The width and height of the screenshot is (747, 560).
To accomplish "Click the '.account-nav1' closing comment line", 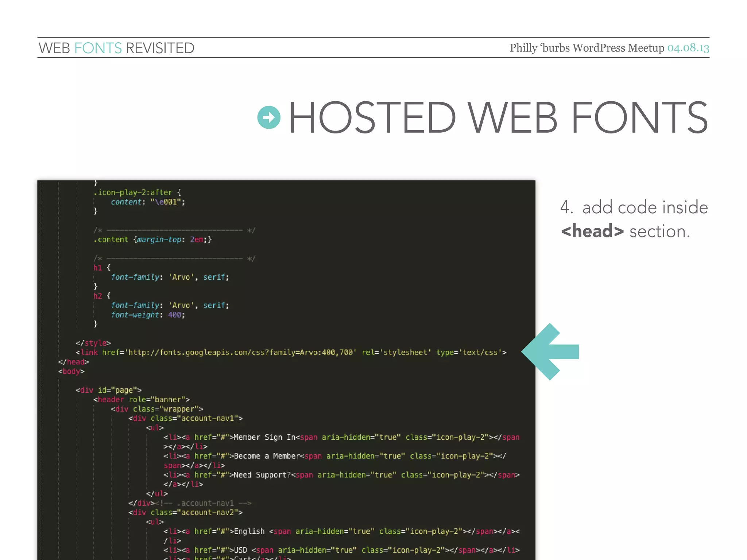I will [x=190, y=503].
